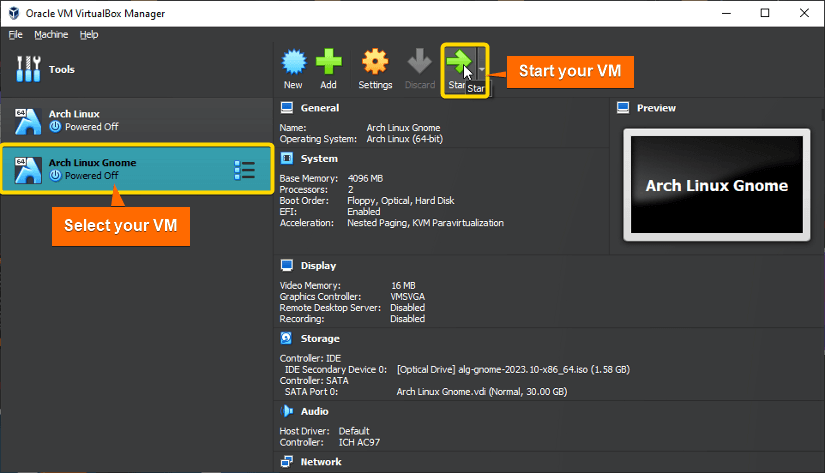Image resolution: width=825 pixels, height=473 pixels.
Task: Select the Arch Linux virtual machine
Action: pos(137,120)
